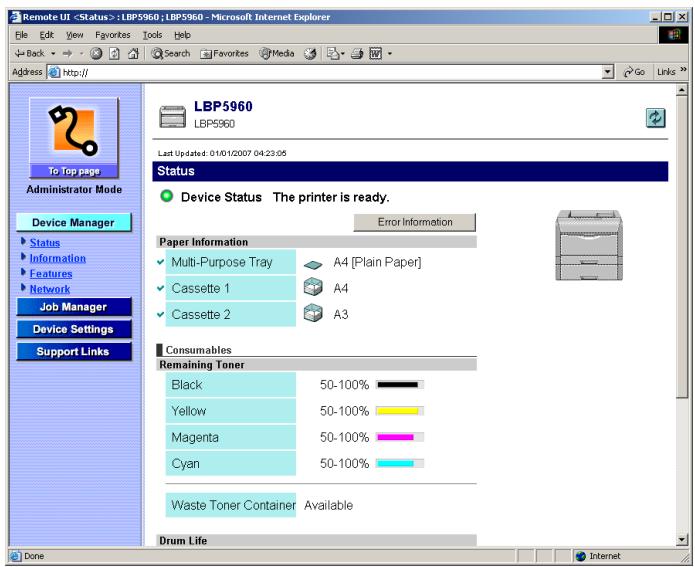This screenshot has height=567, width=695.
Task: Click the Job Manager button
Action: coord(74,307)
